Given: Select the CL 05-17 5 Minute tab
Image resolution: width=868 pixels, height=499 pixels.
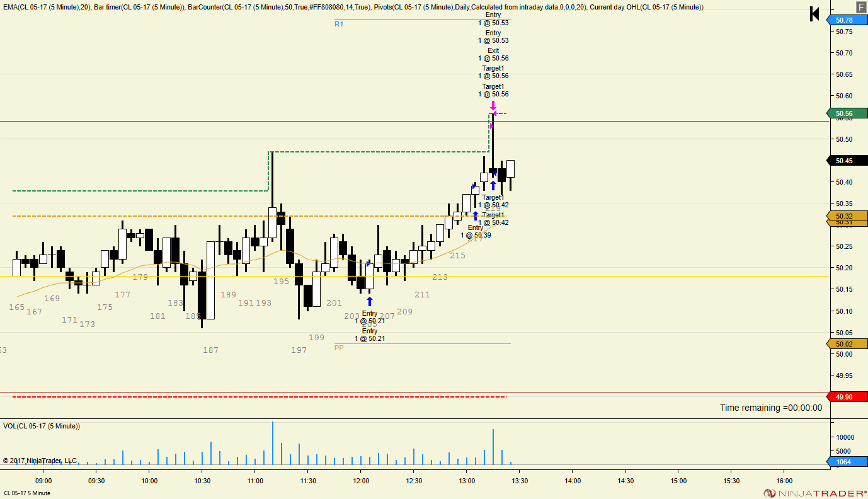Looking at the screenshot, I should pos(27,493).
